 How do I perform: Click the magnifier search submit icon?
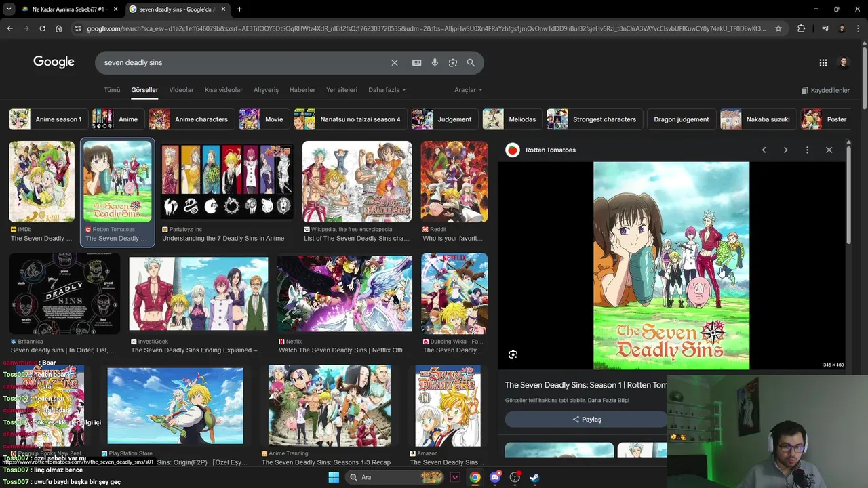[471, 62]
